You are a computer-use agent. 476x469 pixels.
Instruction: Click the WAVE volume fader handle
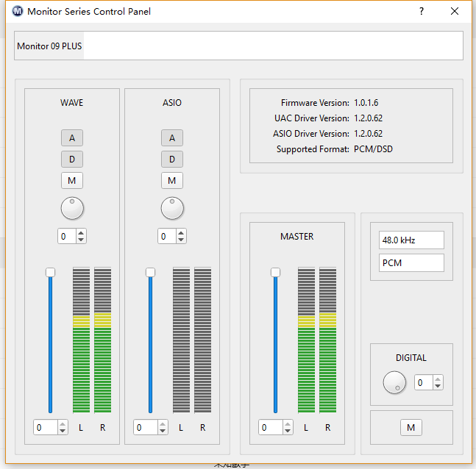[x=50, y=272]
